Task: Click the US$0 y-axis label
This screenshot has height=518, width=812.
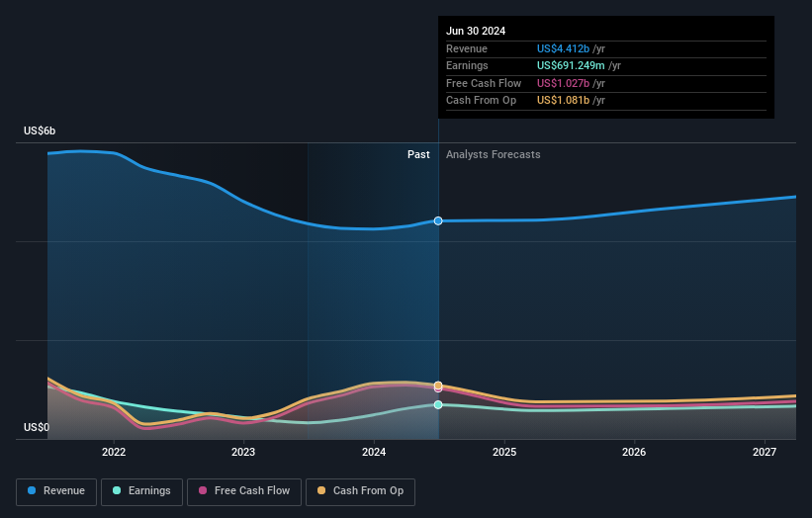Action: (x=37, y=427)
